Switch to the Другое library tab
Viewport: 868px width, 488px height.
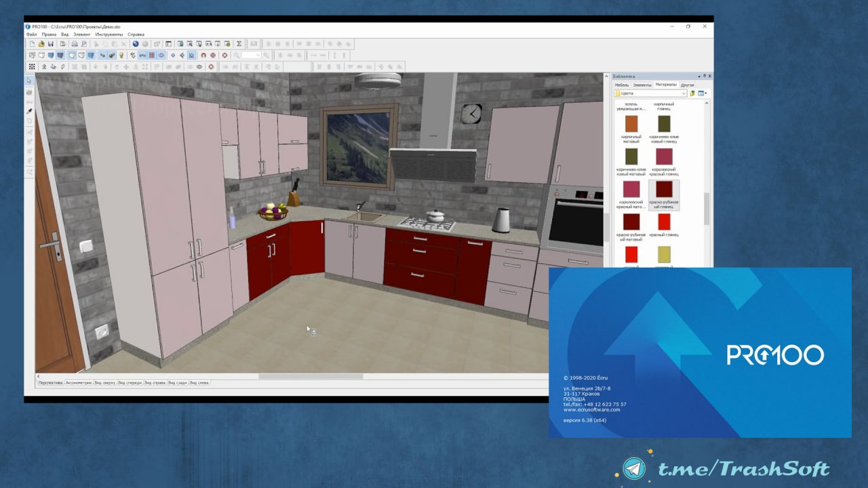click(x=688, y=85)
